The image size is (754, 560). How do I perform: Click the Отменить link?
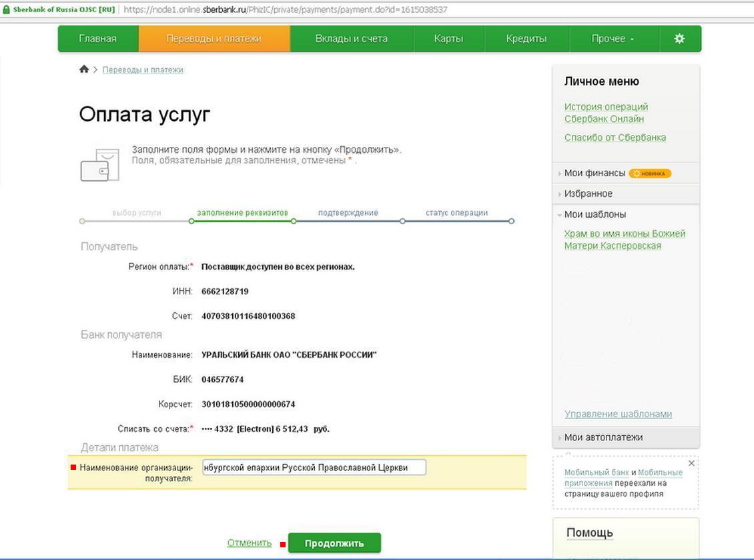click(250, 543)
